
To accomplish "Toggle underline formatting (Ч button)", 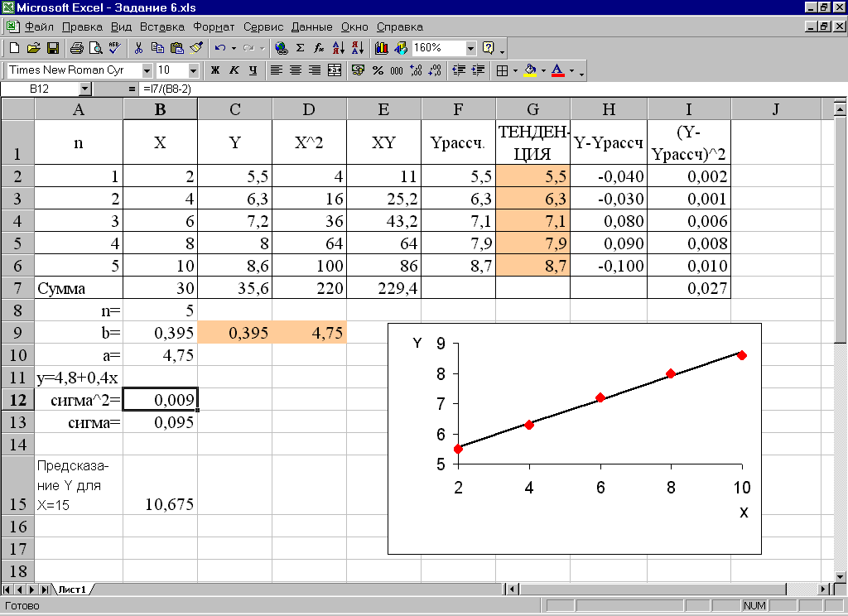I will tap(253, 70).
